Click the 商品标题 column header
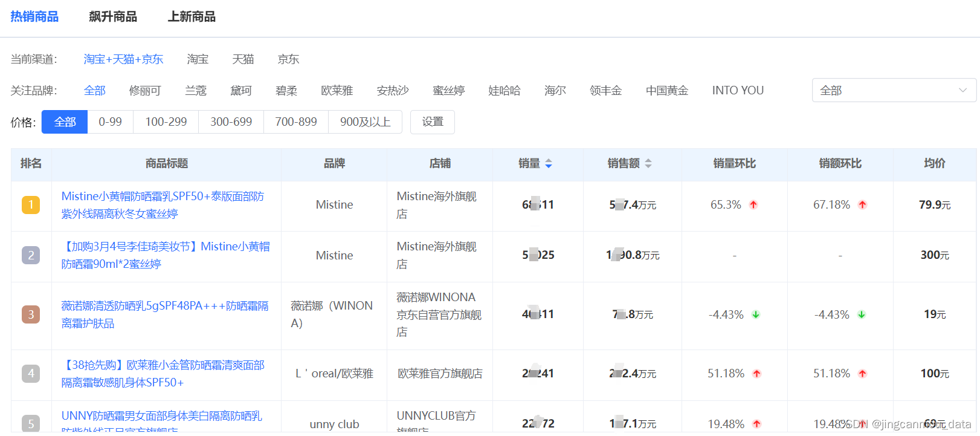Viewport: 980px width, 436px height. pos(167,163)
